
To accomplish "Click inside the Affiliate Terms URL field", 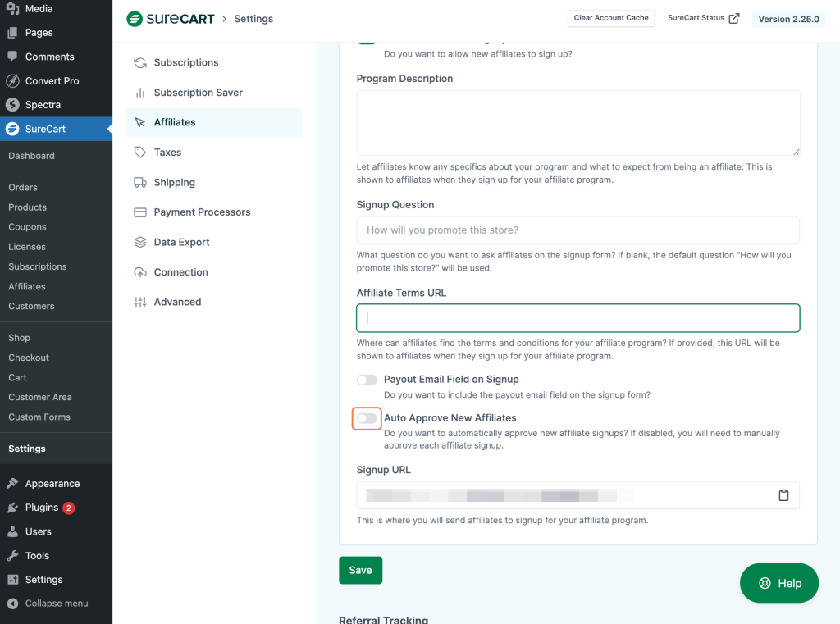I will tap(577, 317).
